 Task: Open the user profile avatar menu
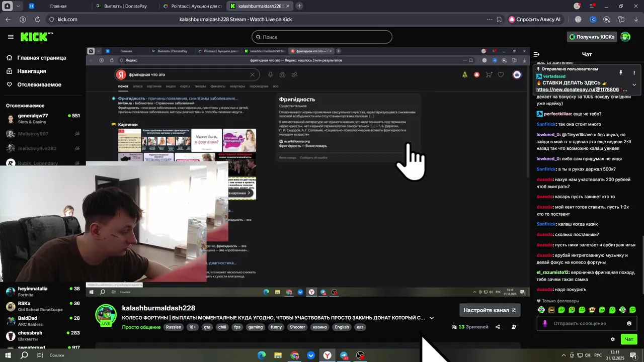point(625,37)
